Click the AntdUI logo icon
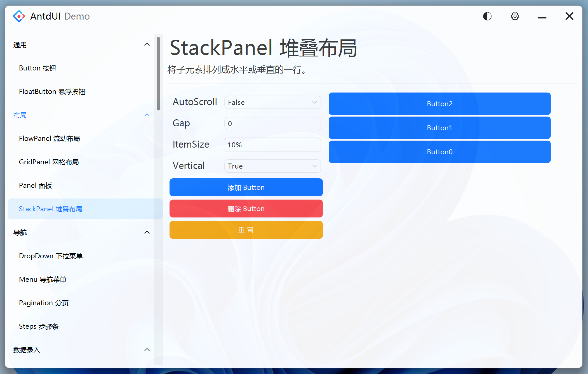The width and height of the screenshot is (588, 374). pos(18,16)
